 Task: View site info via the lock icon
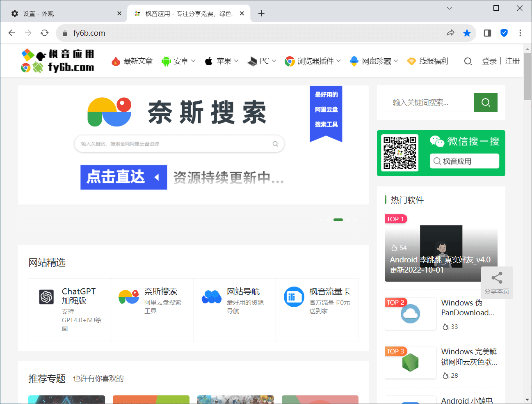pyautogui.click(x=65, y=33)
